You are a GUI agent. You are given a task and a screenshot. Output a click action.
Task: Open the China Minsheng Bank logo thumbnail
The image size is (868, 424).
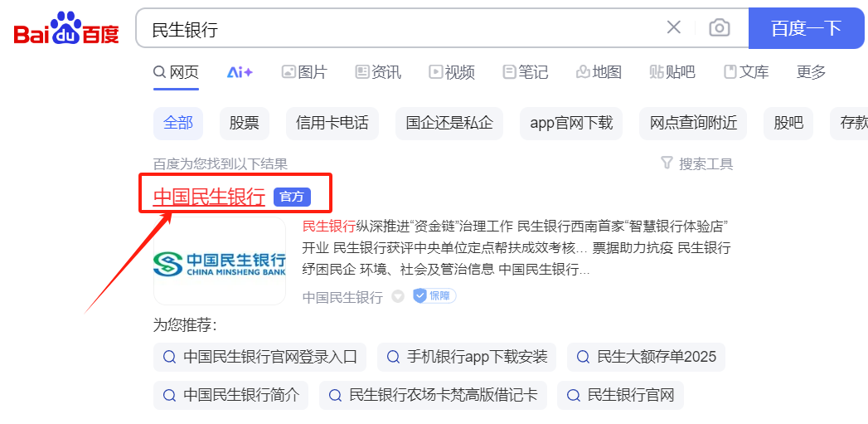coord(220,261)
